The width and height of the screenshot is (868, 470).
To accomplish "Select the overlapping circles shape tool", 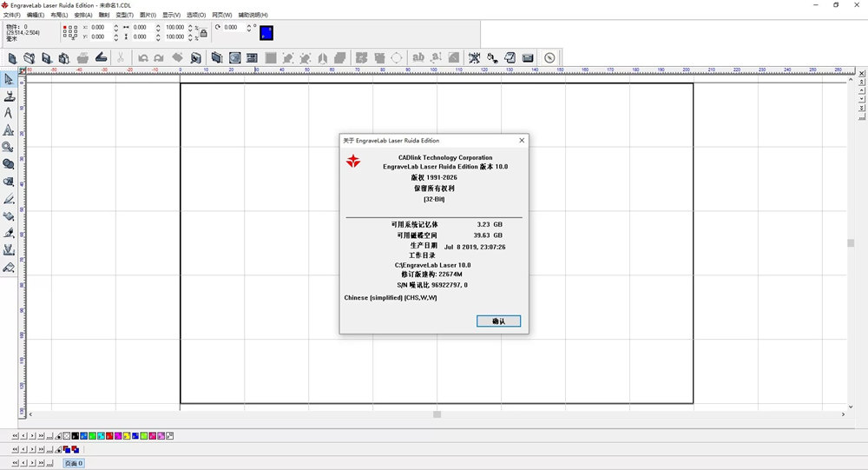I will 9,164.
